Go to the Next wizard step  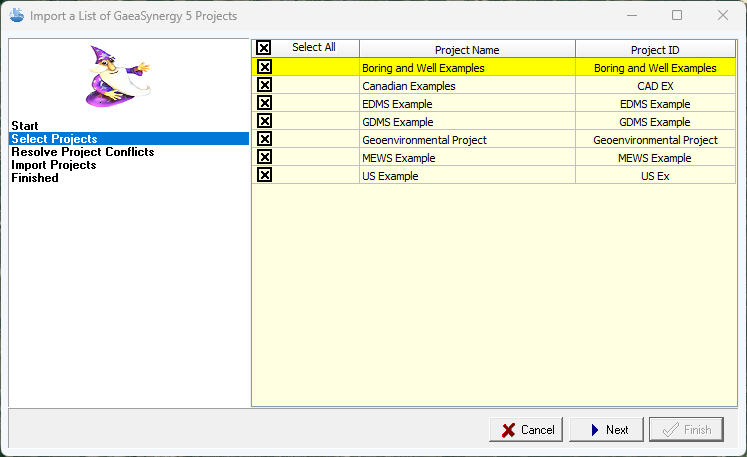(x=606, y=429)
